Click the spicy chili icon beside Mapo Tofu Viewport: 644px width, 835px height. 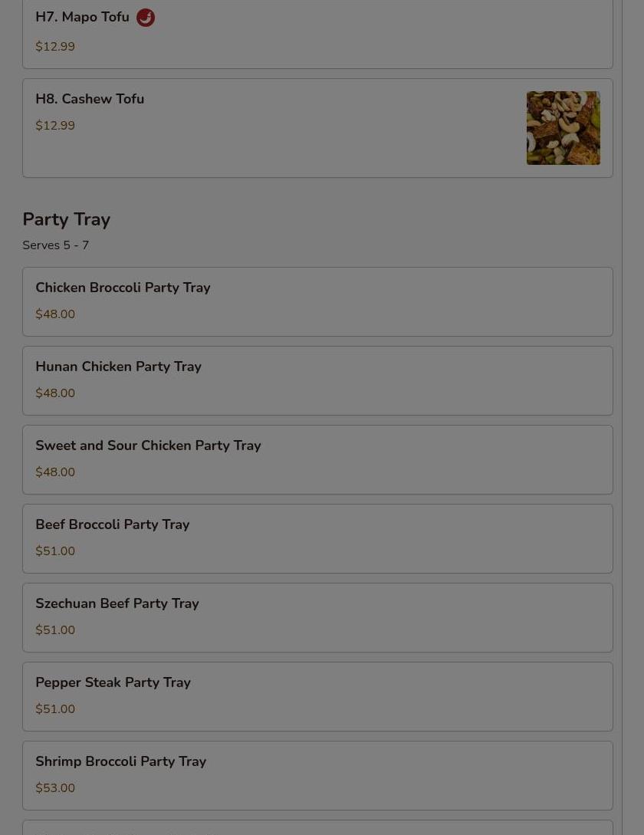146,18
